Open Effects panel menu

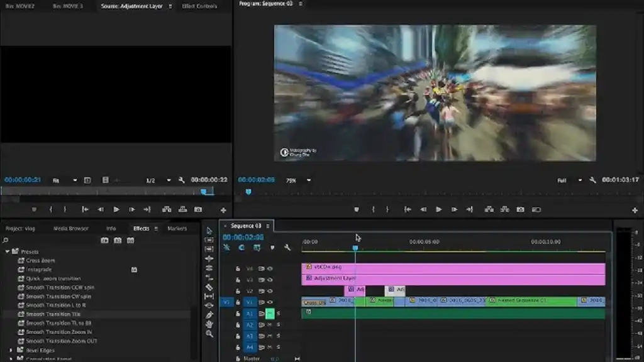(156, 229)
